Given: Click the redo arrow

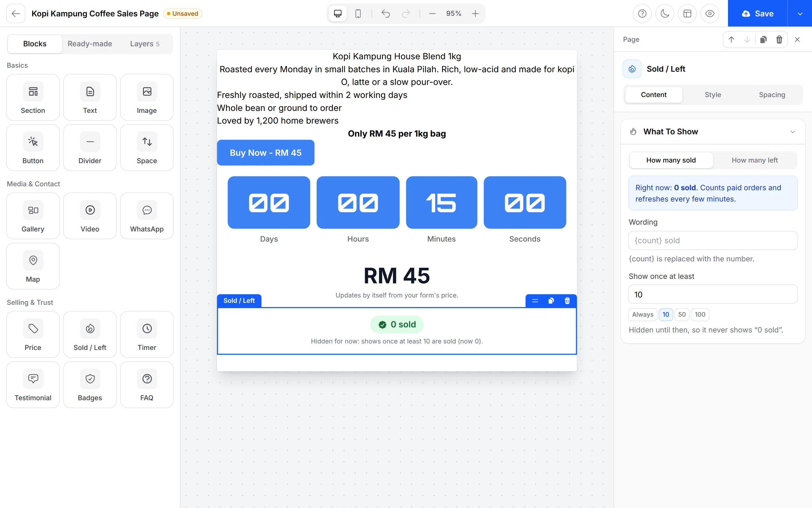Looking at the screenshot, I should (x=406, y=14).
